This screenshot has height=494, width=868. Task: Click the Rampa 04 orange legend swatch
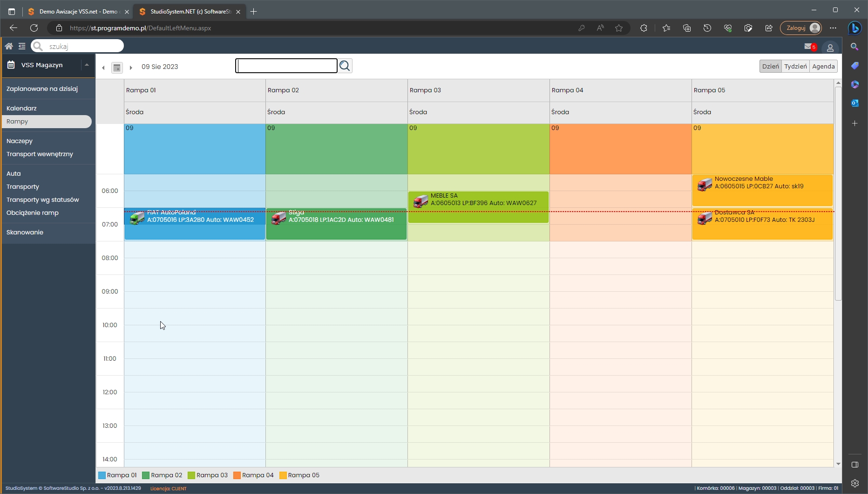click(x=237, y=475)
